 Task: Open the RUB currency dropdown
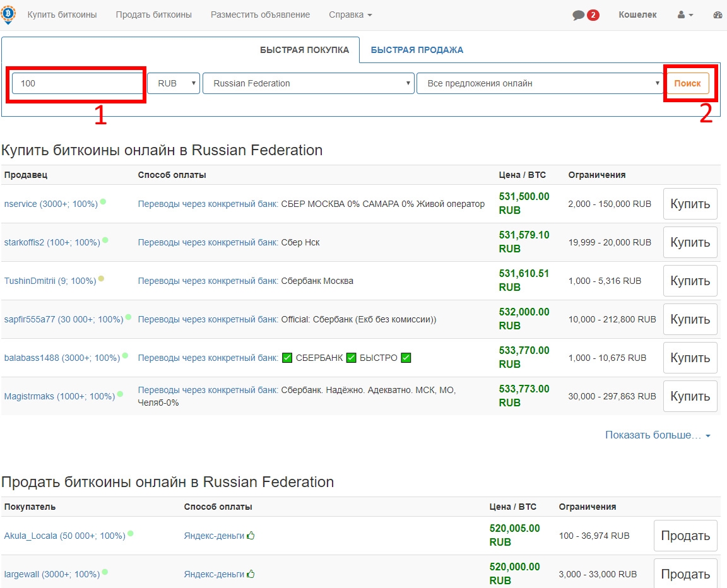174,83
